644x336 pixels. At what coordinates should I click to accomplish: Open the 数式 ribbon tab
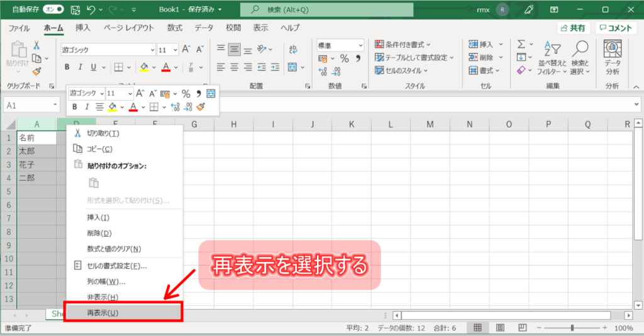(x=175, y=28)
